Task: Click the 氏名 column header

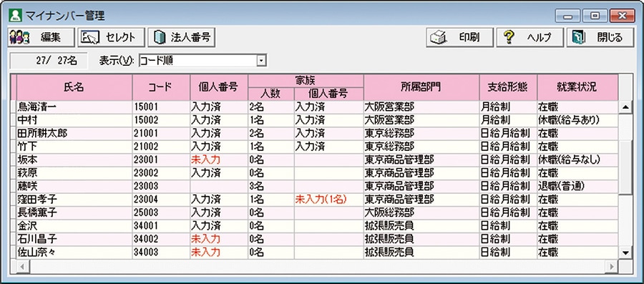Action: click(74, 87)
